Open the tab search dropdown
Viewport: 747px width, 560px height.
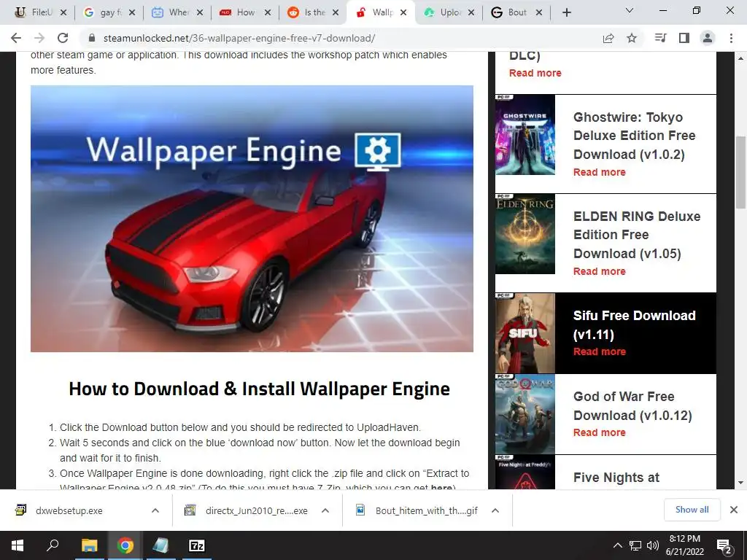[x=630, y=10]
